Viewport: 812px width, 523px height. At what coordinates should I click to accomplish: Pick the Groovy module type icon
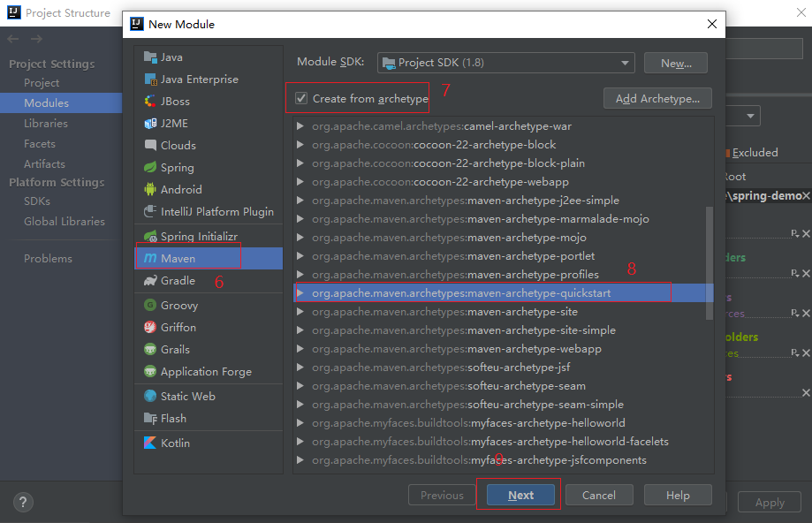point(149,306)
